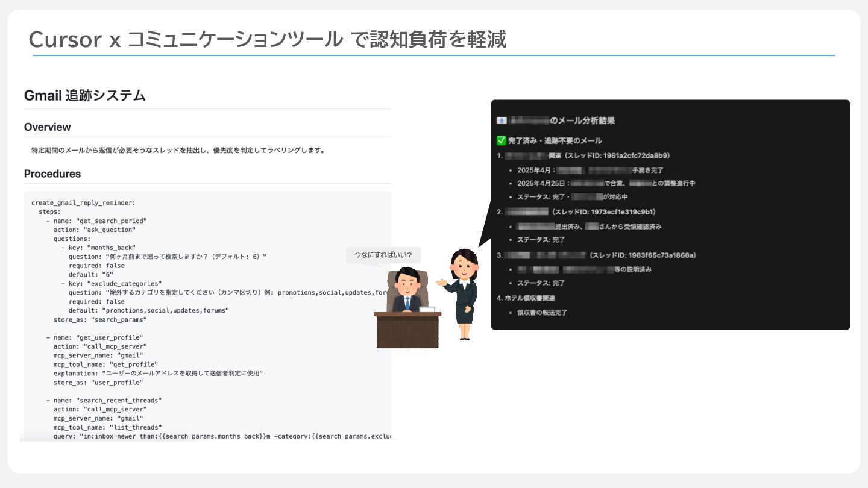
Task: Click the item '4. ホテル領収書関連'
Action: [526, 298]
